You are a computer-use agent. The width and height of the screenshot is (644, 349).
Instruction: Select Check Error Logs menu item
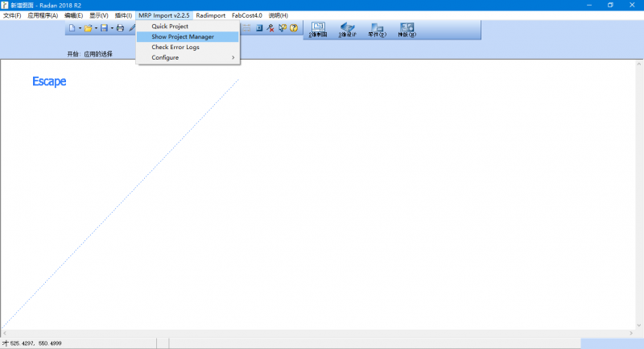(x=175, y=47)
